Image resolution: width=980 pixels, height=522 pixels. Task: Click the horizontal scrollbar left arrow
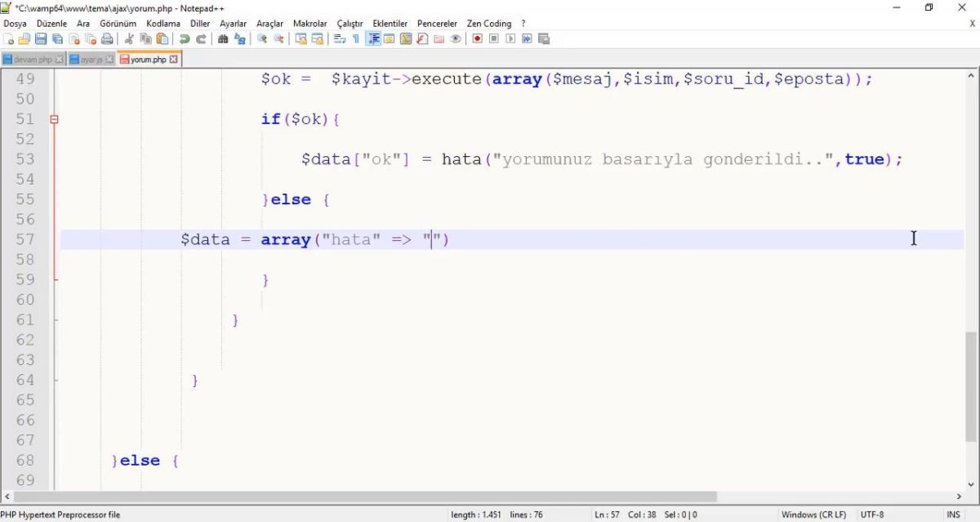[7, 497]
